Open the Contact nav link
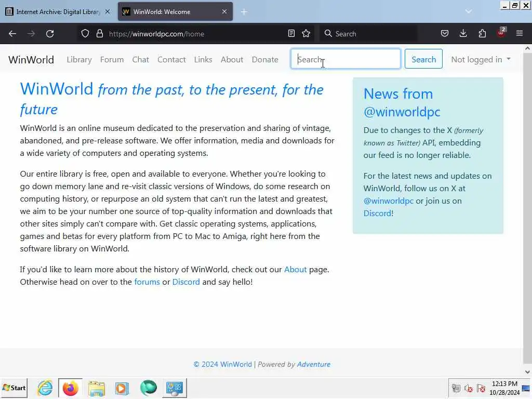This screenshot has height=399, width=532. pyautogui.click(x=171, y=59)
